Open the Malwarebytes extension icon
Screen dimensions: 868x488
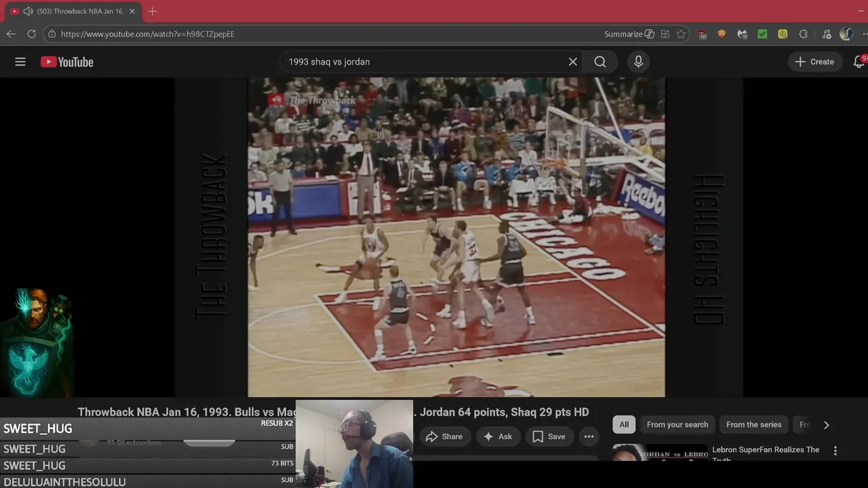(x=742, y=34)
